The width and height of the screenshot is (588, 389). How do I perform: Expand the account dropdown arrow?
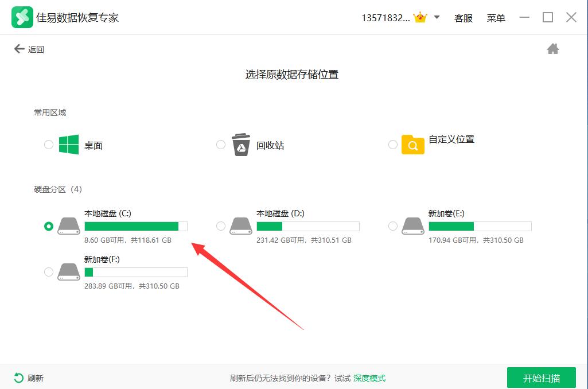(437, 17)
